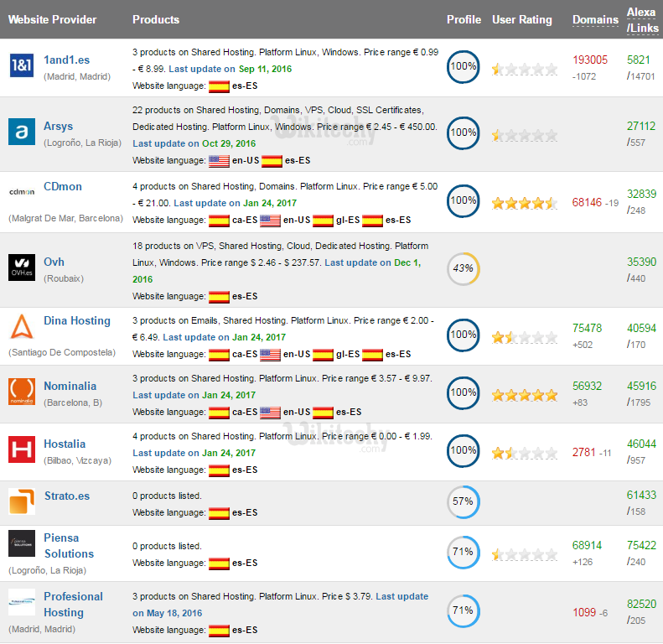Open the Piensa Solutions provider link
The width and height of the screenshot is (663, 644).
point(70,546)
